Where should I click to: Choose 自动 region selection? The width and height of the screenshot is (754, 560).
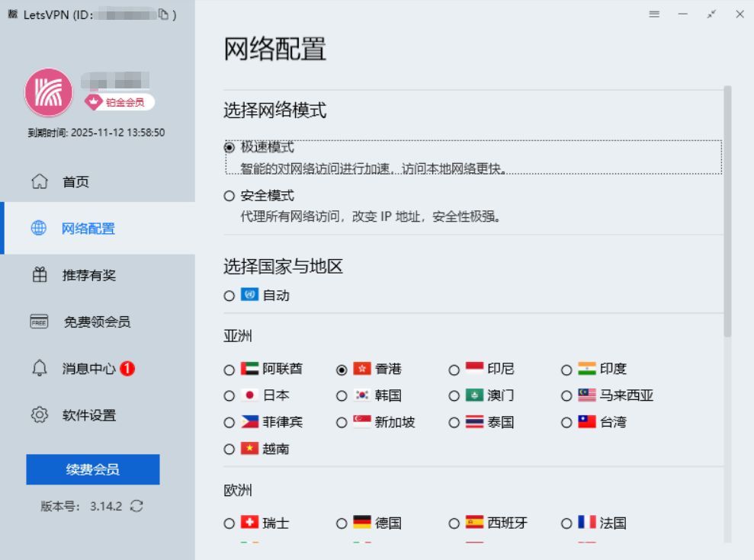coord(229,296)
